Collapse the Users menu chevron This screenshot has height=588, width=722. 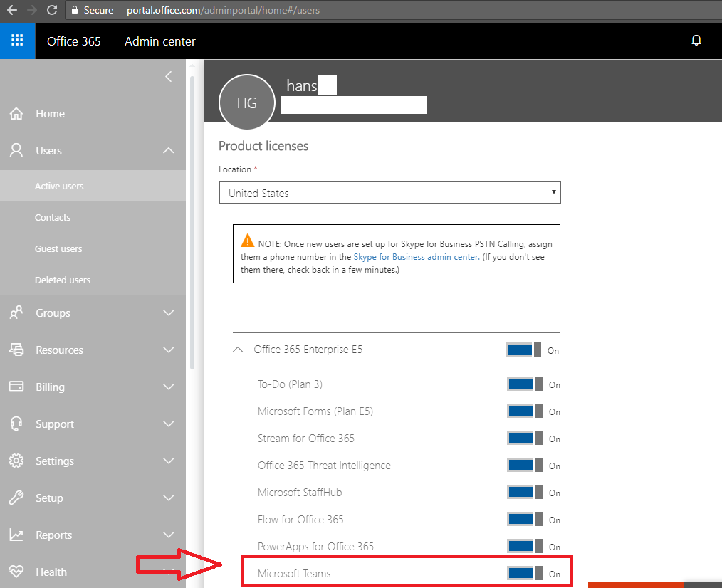(x=169, y=151)
